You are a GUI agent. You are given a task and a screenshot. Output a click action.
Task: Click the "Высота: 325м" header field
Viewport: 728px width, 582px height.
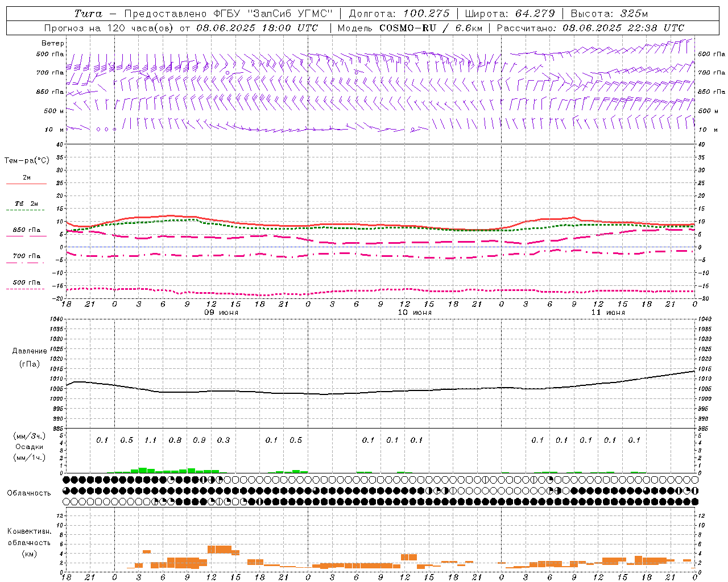click(609, 14)
